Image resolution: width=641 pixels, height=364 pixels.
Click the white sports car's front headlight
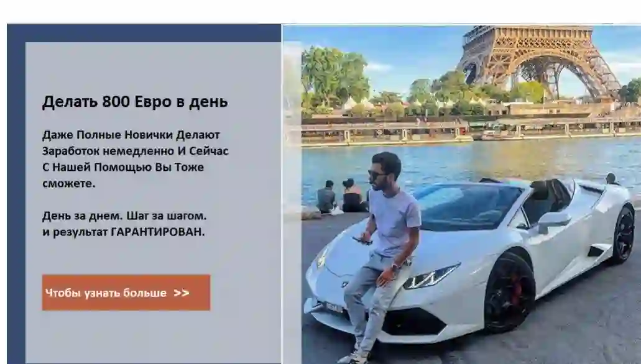430,277
